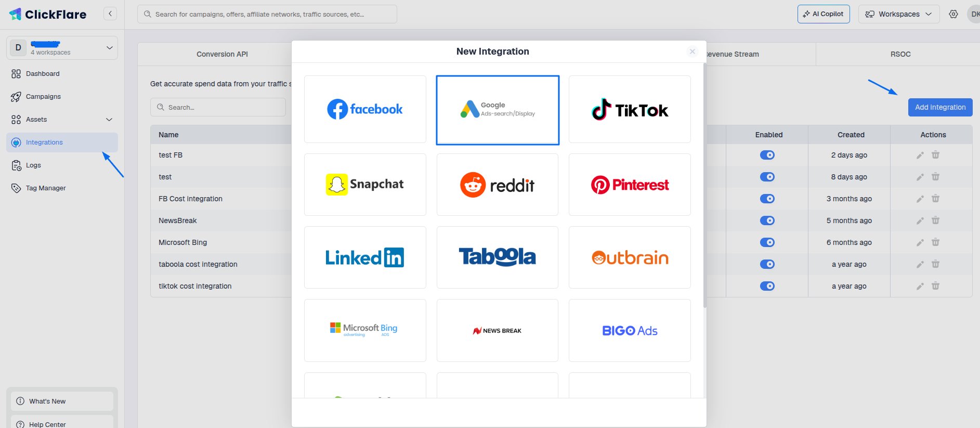Edit the test FB integration
This screenshot has height=428, width=980.
coord(920,155)
